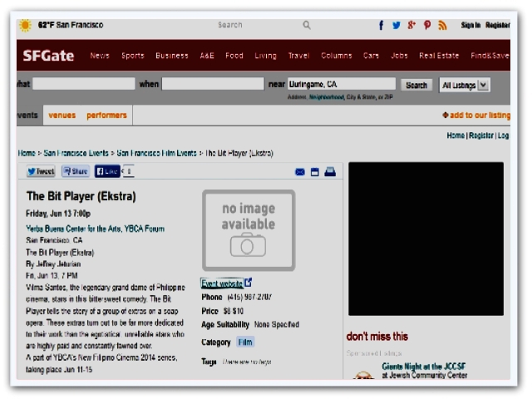Select the Film category tag
Screen dimensions: 532x399
click(245, 342)
